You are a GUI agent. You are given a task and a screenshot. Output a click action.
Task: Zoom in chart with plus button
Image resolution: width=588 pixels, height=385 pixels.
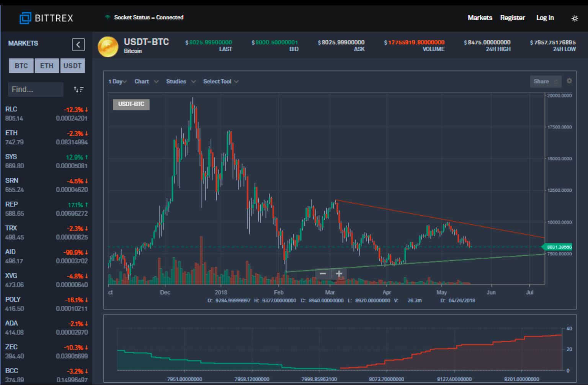click(x=339, y=273)
